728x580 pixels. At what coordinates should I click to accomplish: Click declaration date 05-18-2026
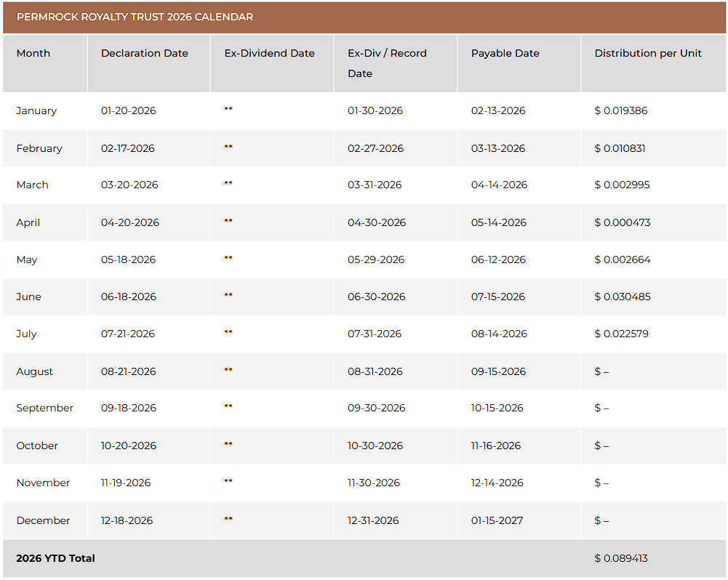coord(128,260)
